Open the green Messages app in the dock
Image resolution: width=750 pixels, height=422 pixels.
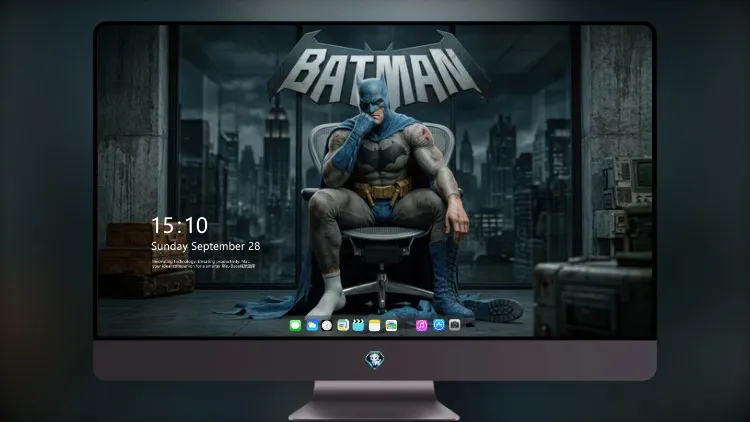(x=295, y=325)
